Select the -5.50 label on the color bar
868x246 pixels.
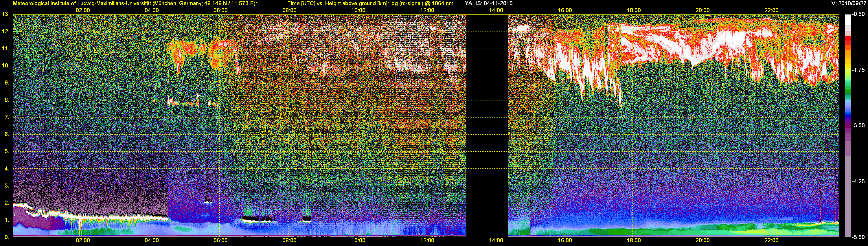tap(858, 237)
